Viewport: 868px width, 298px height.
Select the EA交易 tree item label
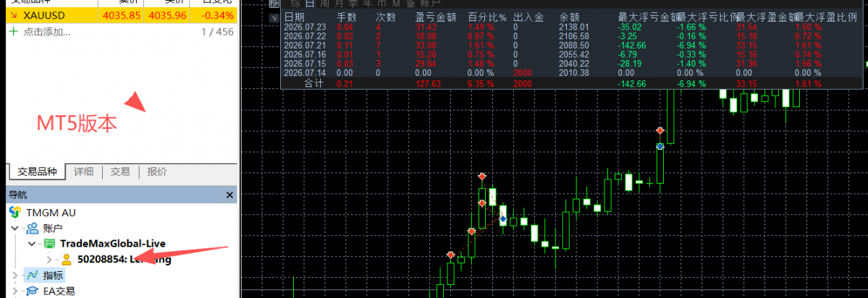59,291
